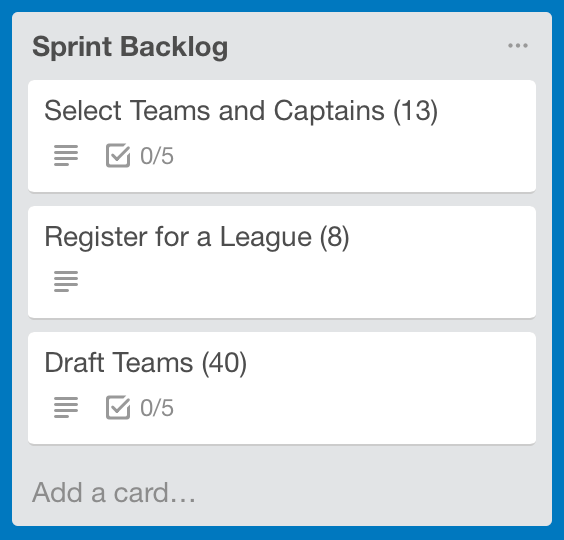Image resolution: width=564 pixels, height=540 pixels.
Task: Open the Select Teams and Captains (13) card
Action: (241, 111)
